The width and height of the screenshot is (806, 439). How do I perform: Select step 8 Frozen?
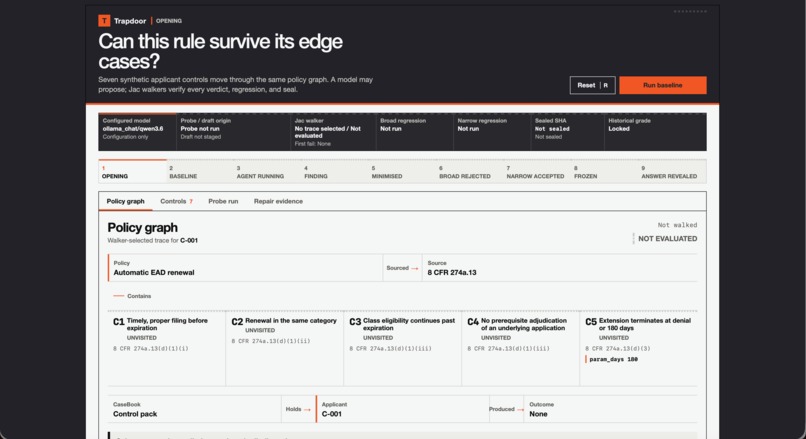coord(604,172)
